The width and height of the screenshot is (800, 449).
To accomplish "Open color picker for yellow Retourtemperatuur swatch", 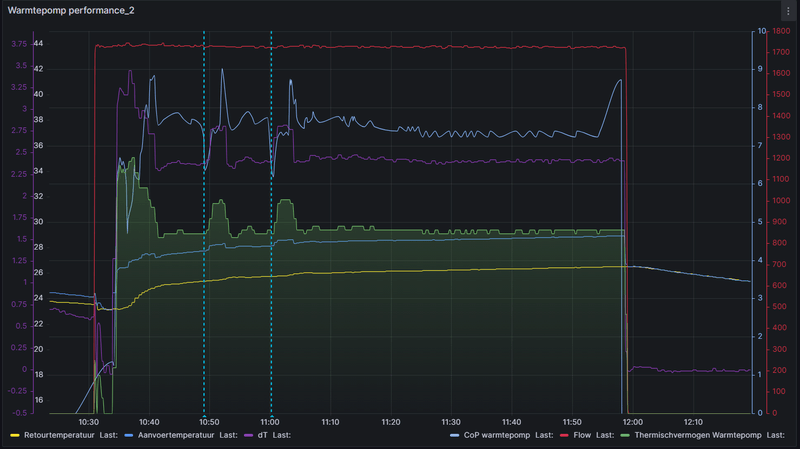I will click(x=15, y=436).
